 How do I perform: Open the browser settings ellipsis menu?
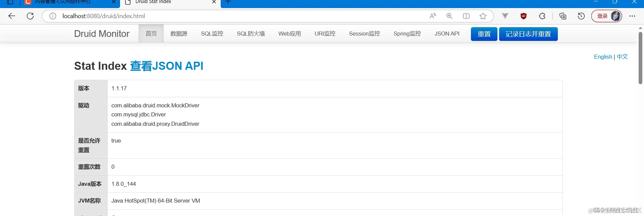pos(632,16)
